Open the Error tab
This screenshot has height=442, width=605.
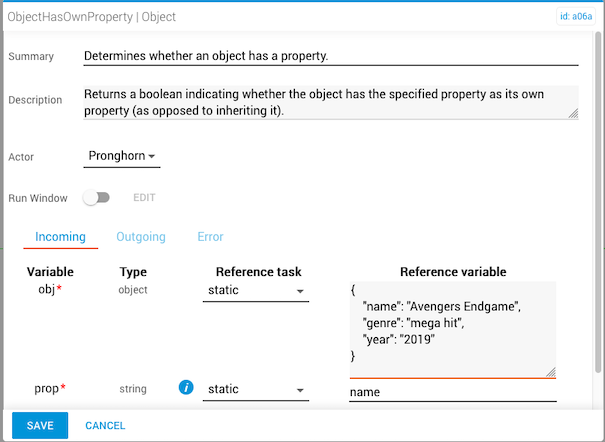(210, 237)
